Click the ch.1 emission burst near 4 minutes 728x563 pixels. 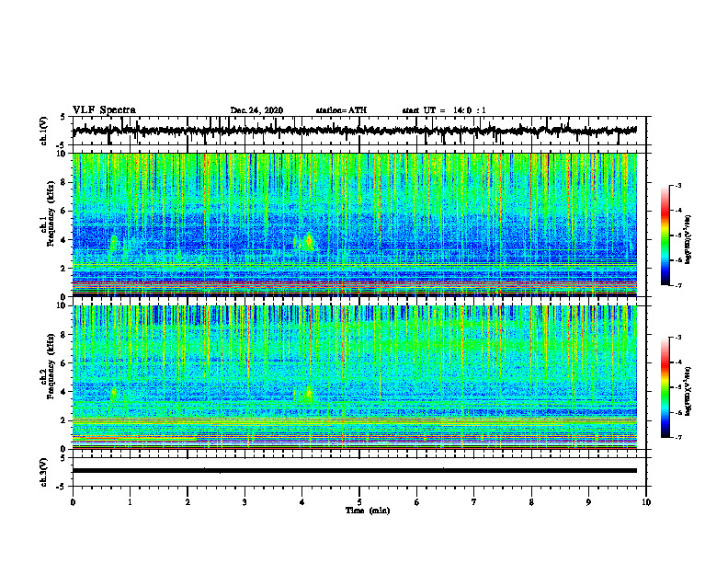pyautogui.click(x=308, y=242)
